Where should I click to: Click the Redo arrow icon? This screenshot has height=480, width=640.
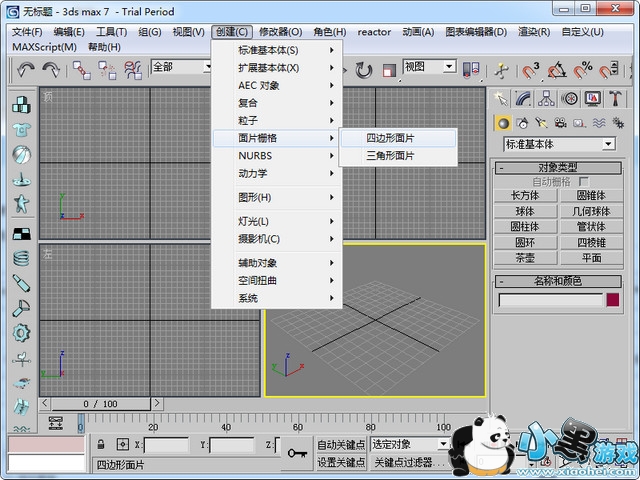pos(50,70)
